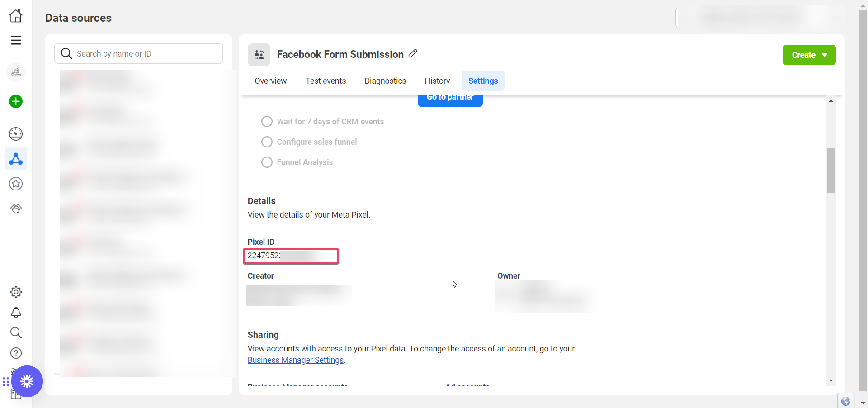Click the settings panel scroll down arrow
The height and width of the screenshot is (408, 868).
[x=831, y=381]
